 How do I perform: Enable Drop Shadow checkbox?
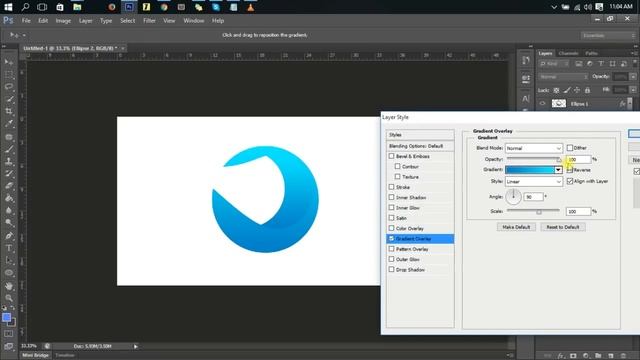coord(391,270)
